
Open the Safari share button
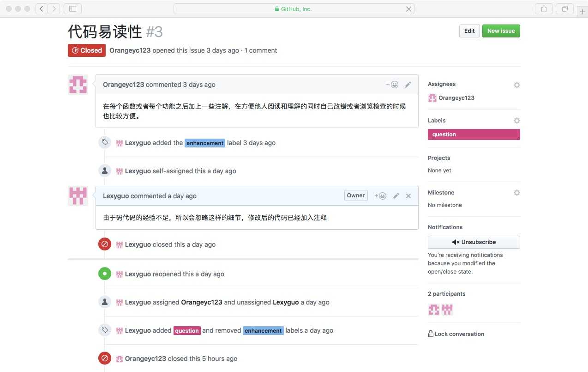click(544, 8)
